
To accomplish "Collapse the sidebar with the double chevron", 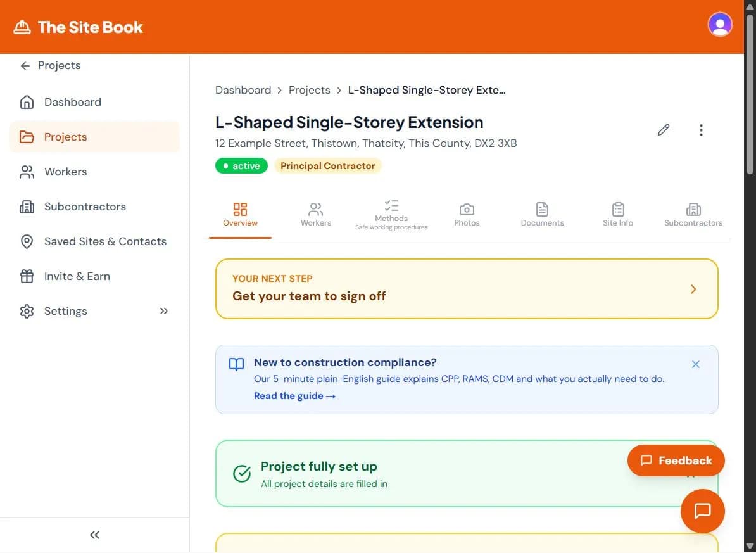I will click(x=94, y=535).
